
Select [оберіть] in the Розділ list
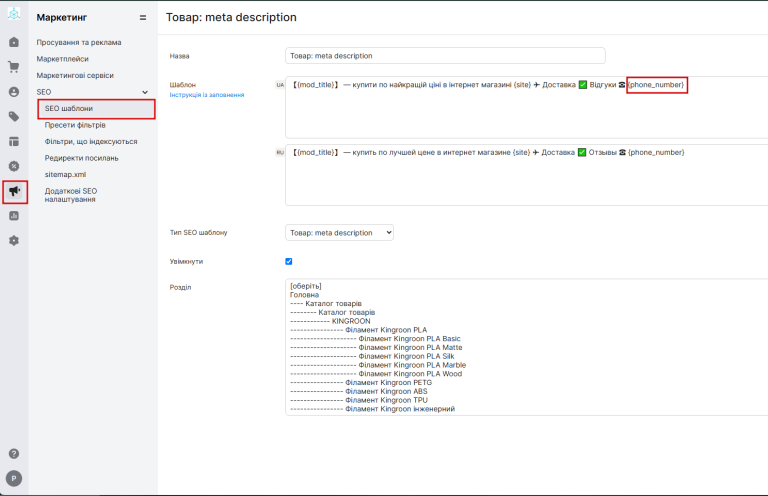coord(306,286)
